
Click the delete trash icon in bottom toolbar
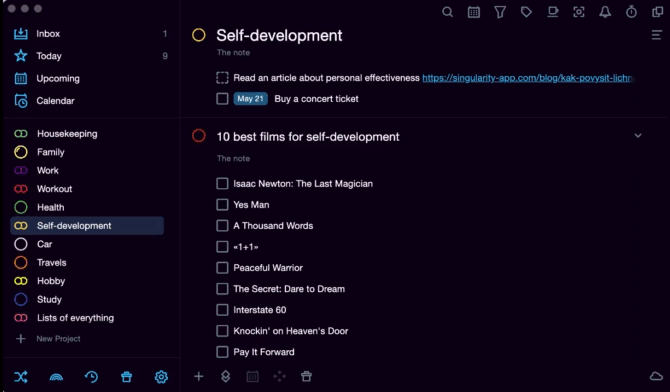306,376
